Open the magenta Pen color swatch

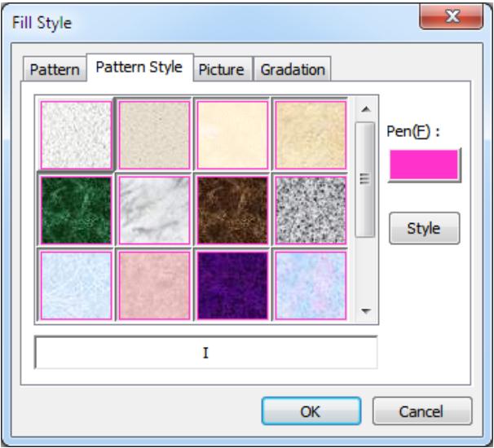pos(425,166)
